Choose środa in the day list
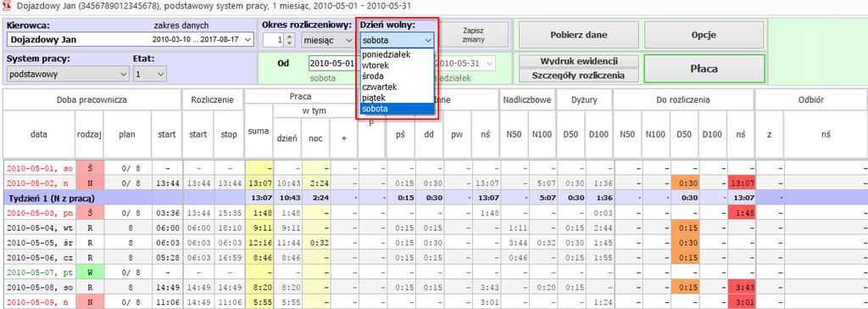 tap(396, 76)
